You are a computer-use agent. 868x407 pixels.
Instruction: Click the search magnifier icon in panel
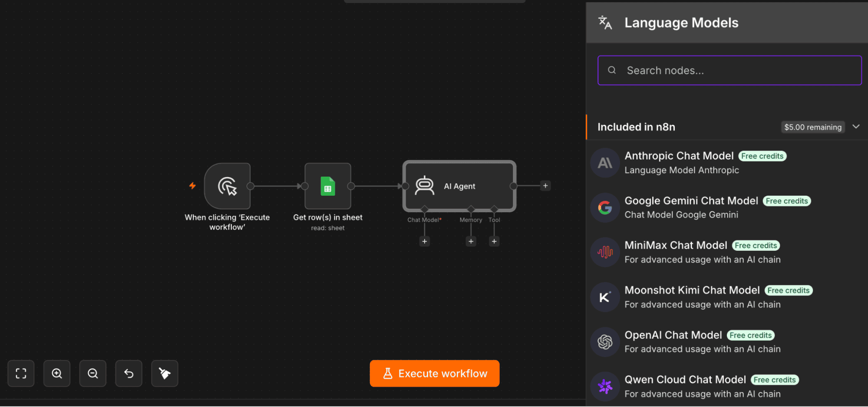click(612, 70)
